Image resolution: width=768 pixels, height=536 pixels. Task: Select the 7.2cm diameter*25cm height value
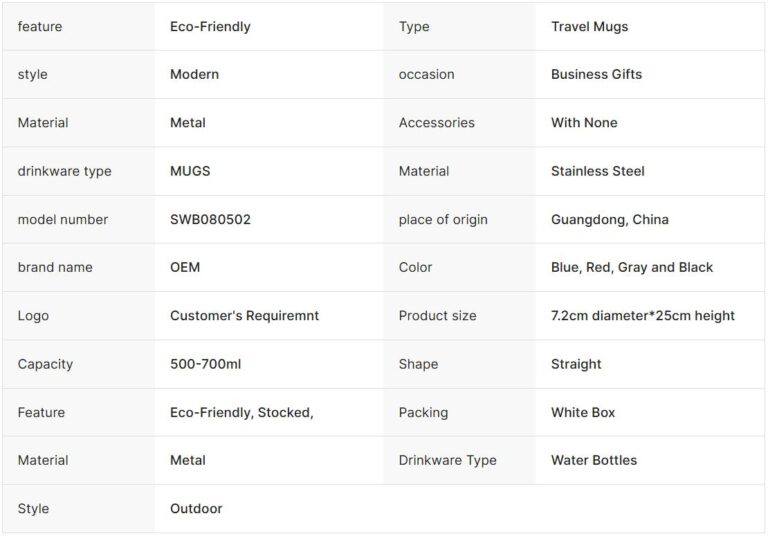point(642,316)
